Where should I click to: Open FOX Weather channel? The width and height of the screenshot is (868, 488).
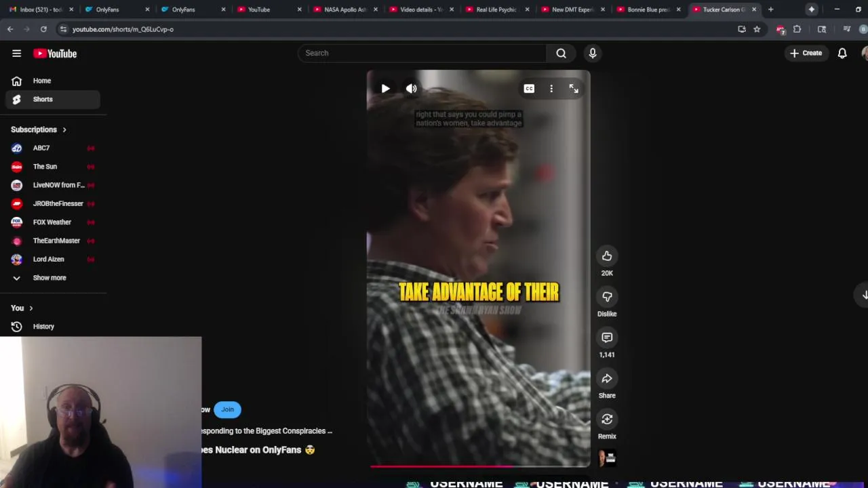click(x=53, y=222)
